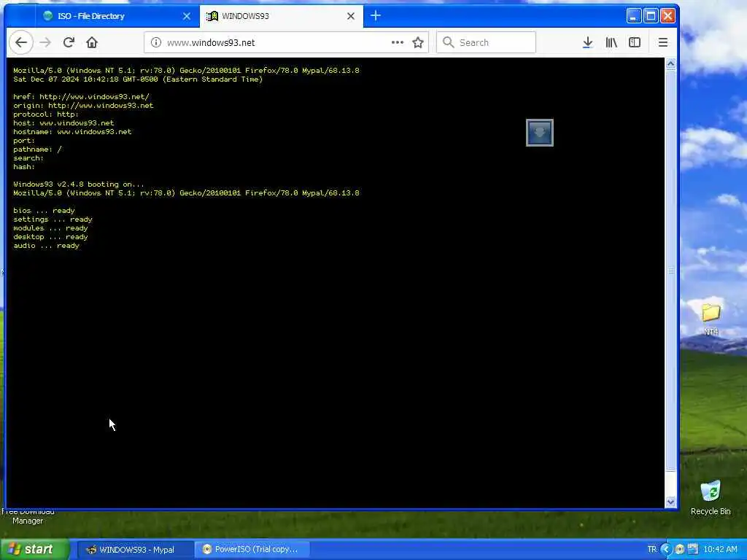Image resolution: width=747 pixels, height=560 pixels.
Task: Close the WINDOWS93 tab
Action: 351,16
